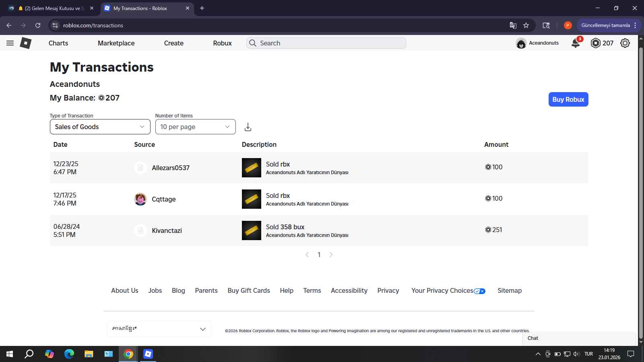The height and width of the screenshot is (362, 644).
Task: Click the Roblox Search input field
Action: click(x=326, y=43)
